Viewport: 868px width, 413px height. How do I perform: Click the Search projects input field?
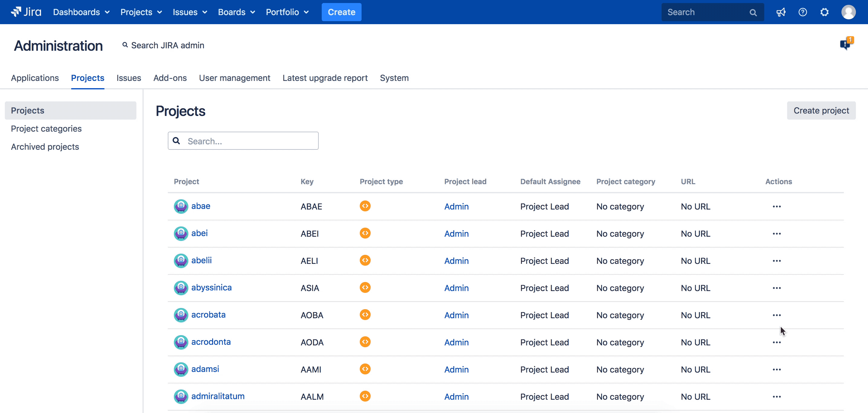[244, 141]
